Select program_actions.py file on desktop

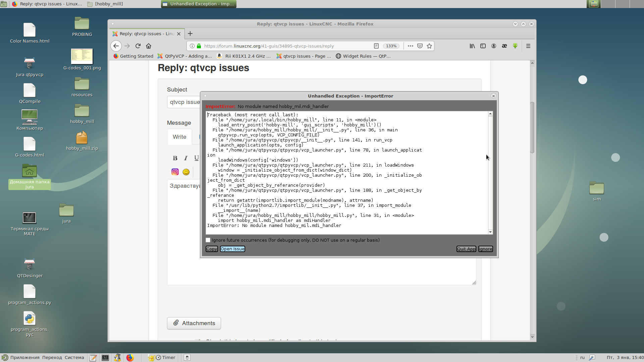click(30, 295)
